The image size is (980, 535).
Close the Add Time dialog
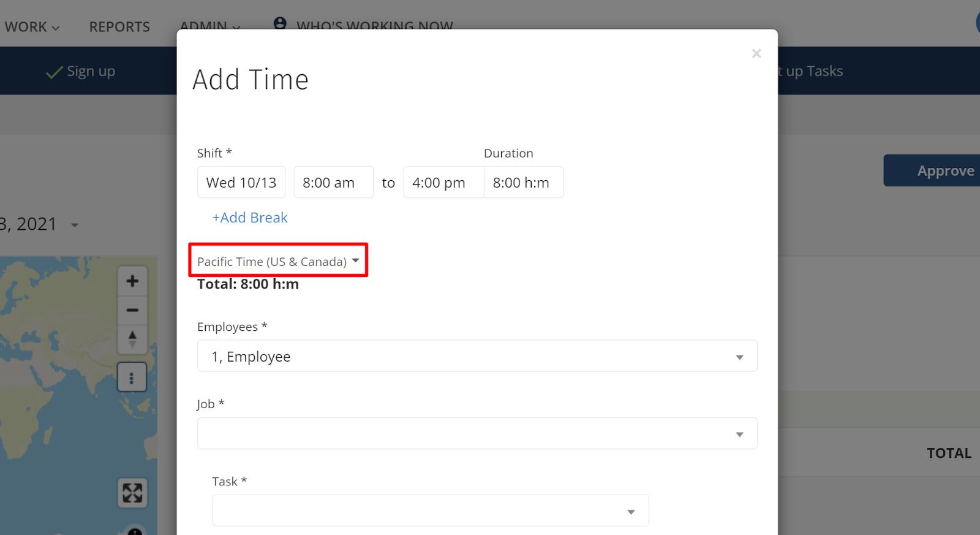click(x=756, y=54)
